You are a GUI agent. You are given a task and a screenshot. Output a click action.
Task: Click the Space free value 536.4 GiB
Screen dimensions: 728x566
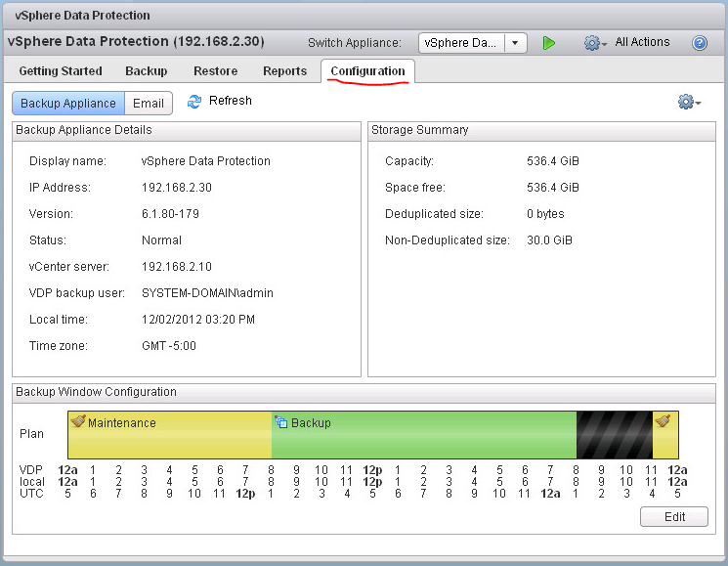[x=552, y=188]
